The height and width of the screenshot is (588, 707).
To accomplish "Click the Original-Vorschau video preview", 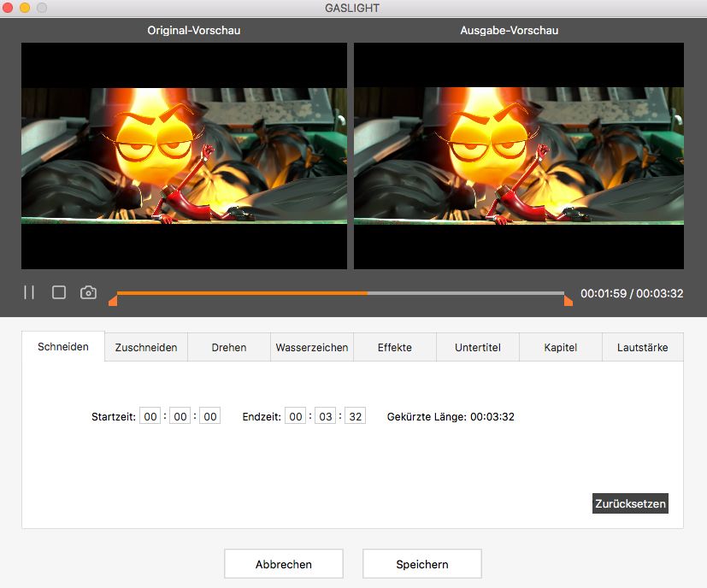I will (x=184, y=156).
